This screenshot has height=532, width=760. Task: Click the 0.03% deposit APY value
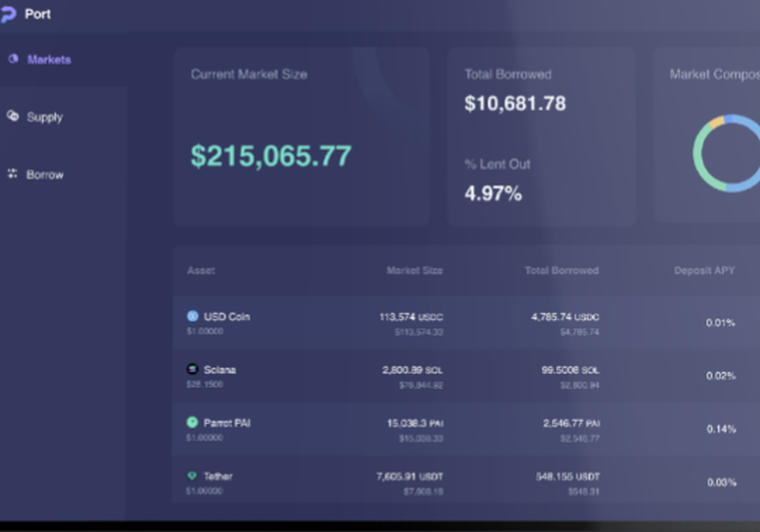click(x=722, y=483)
